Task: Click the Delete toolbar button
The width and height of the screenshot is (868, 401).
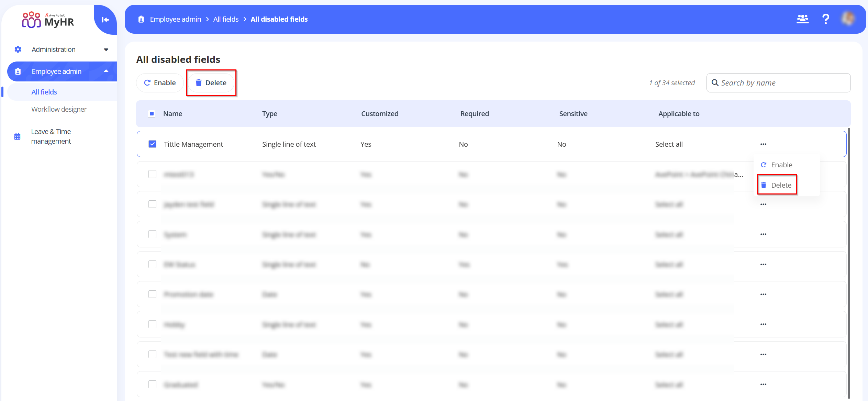Action: click(211, 83)
